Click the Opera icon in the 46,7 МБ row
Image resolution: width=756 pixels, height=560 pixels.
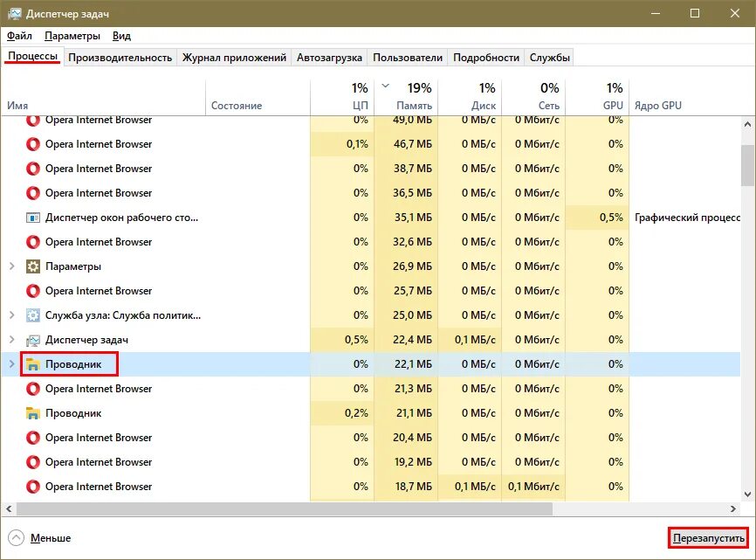pyautogui.click(x=33, y=144)
